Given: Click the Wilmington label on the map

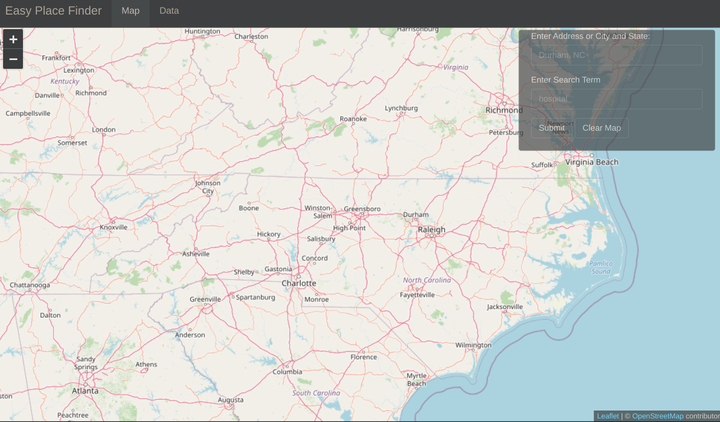Looking at the screenshot, I should [x=473, y=345].
